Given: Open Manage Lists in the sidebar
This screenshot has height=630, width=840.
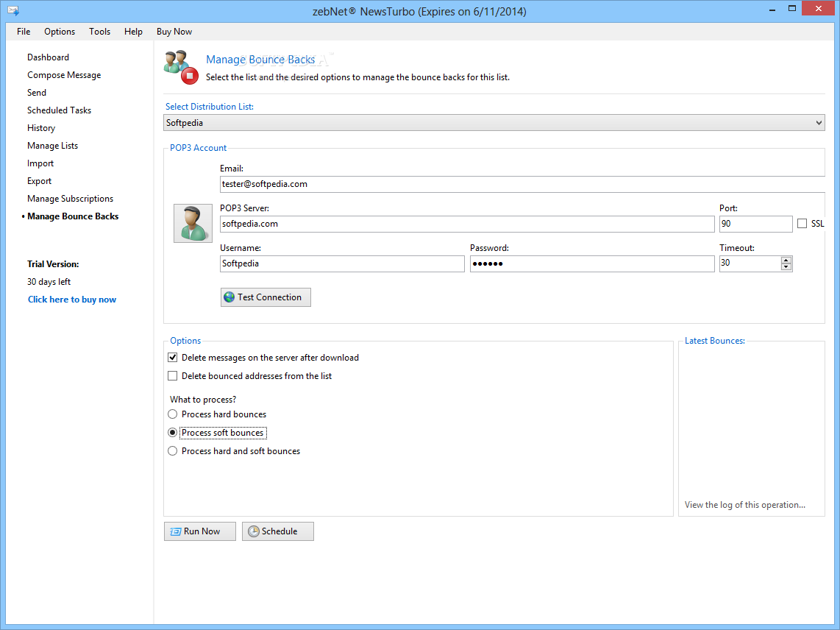Looking at the screenshot, I should tap(52, 146).
